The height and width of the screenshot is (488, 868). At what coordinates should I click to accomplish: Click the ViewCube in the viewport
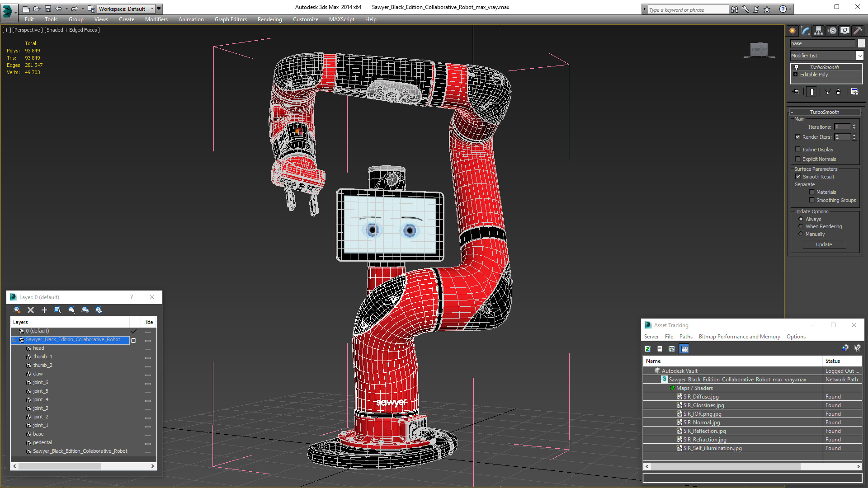(759, 50)
